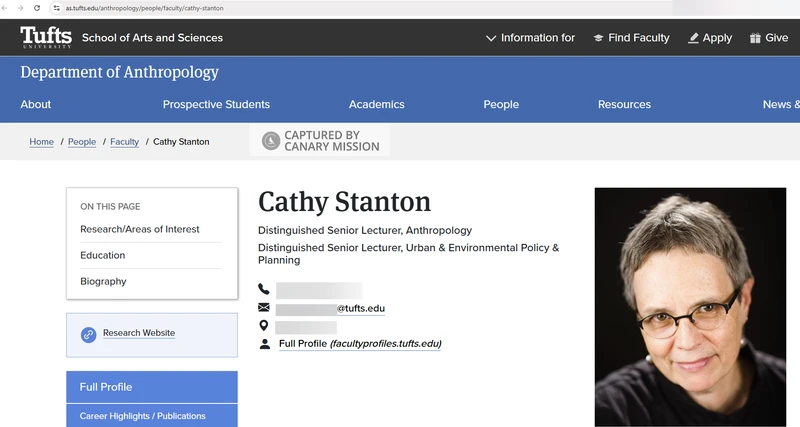Expand the Information for dropdown
Viewport: 800px width, 427px height.
pyautogui.click(x=530, y=38)
